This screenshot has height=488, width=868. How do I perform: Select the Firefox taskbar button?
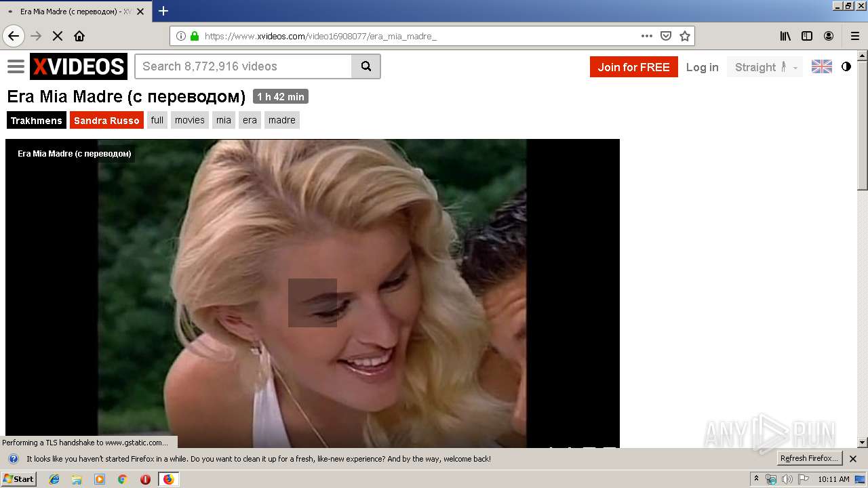pyautogui.click(x=168, y=479)
